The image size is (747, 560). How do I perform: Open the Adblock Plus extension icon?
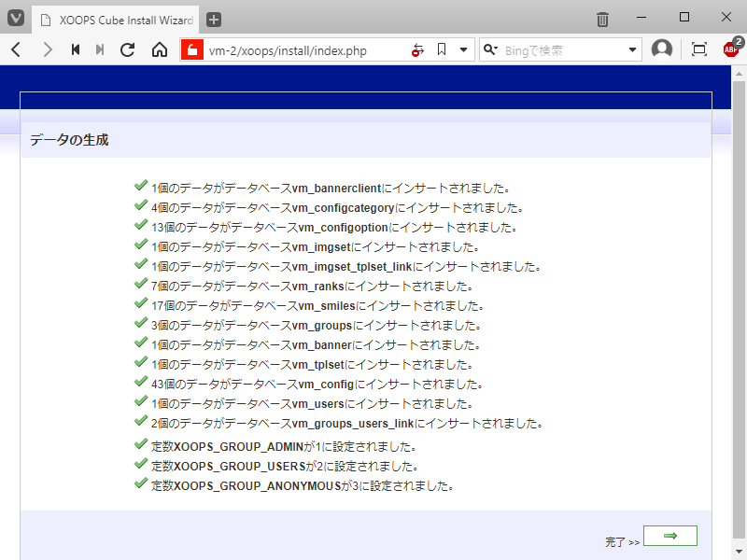coord(732,48)
